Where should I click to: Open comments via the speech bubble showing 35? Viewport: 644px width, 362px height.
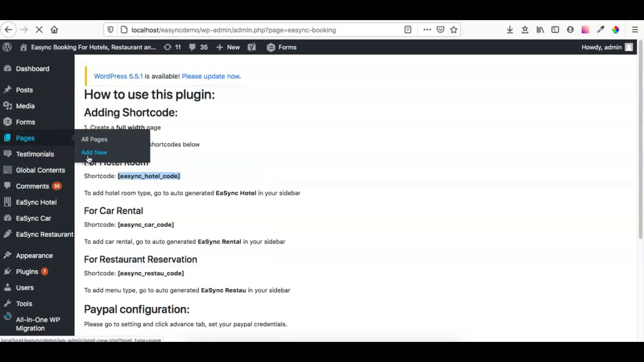pyautogui.click(x=198, y=47)
